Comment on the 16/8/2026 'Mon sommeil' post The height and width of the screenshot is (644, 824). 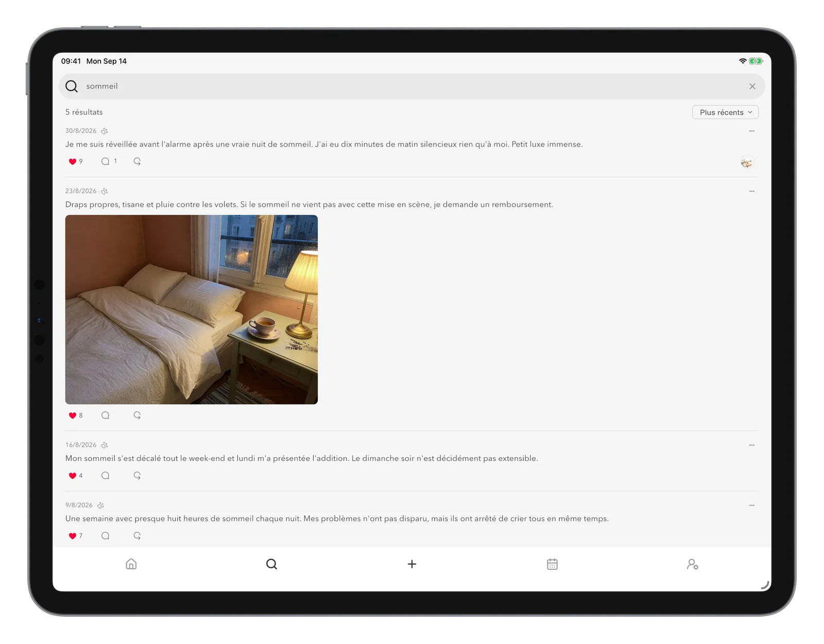point(105,475)
